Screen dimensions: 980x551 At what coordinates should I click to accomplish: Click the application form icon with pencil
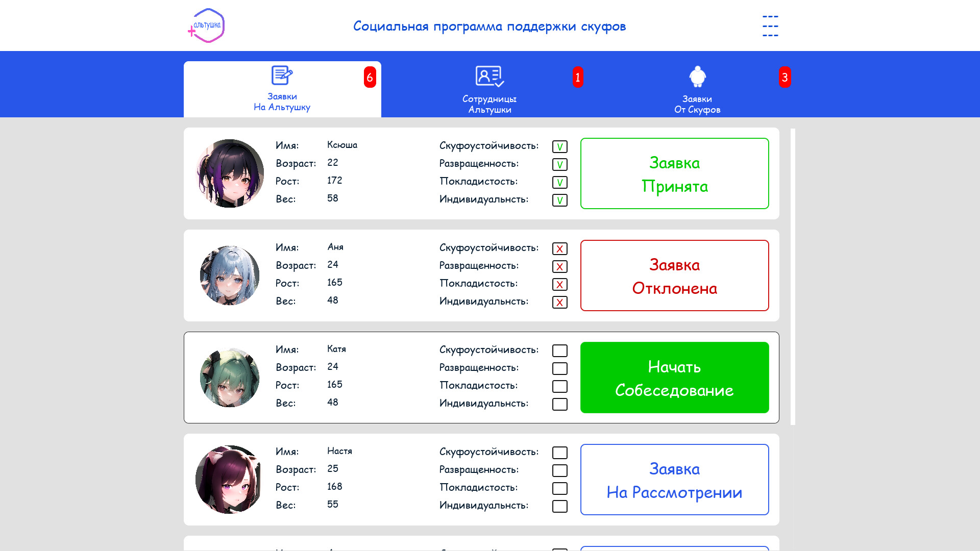[x=282, y=76]
